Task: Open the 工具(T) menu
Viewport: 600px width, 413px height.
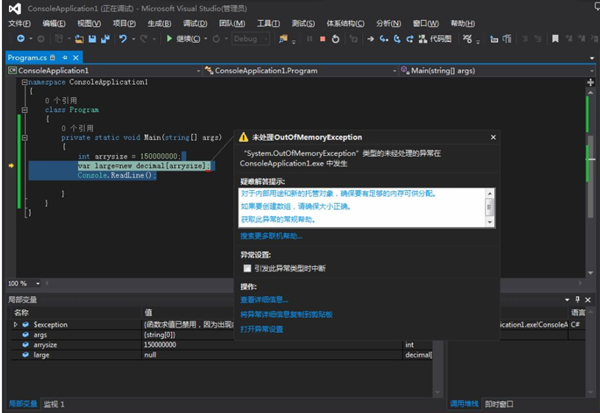Action: click(x=268, y=23)
